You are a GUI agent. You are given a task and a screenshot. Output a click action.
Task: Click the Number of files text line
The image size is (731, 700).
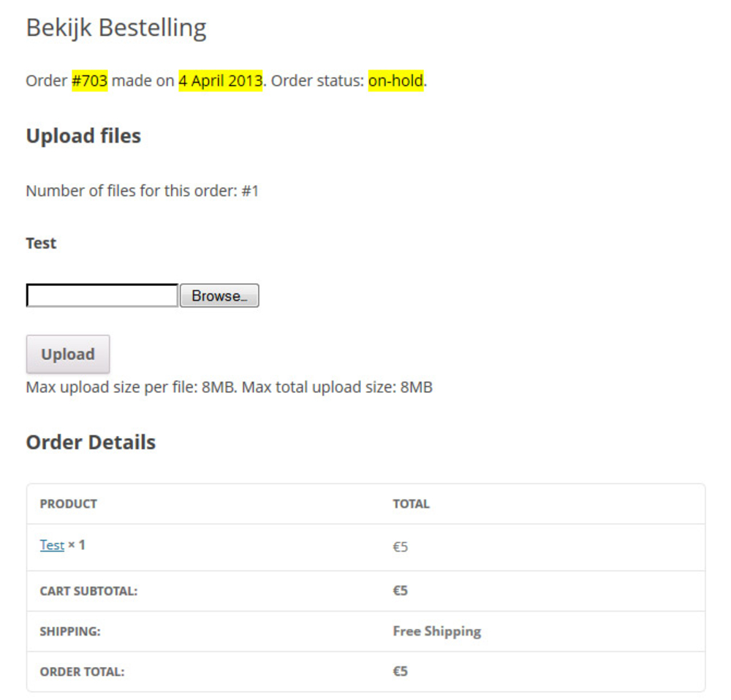(143, 192)
